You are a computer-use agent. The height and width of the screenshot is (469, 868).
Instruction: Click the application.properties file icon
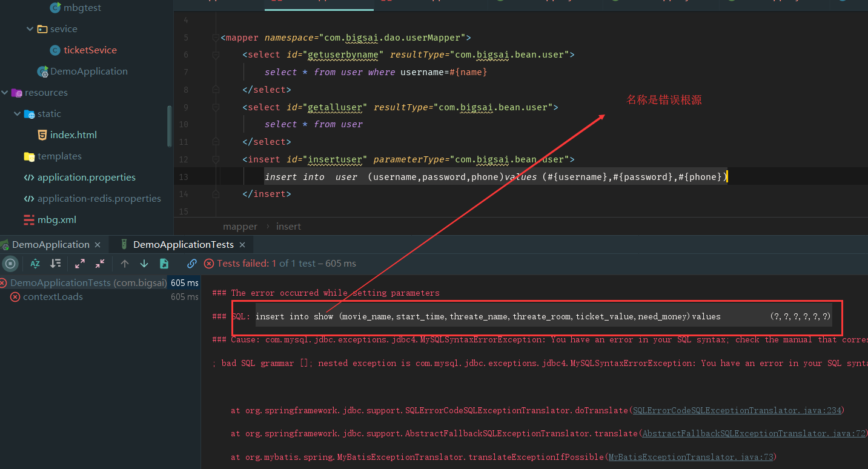click(x=29, y=178)
